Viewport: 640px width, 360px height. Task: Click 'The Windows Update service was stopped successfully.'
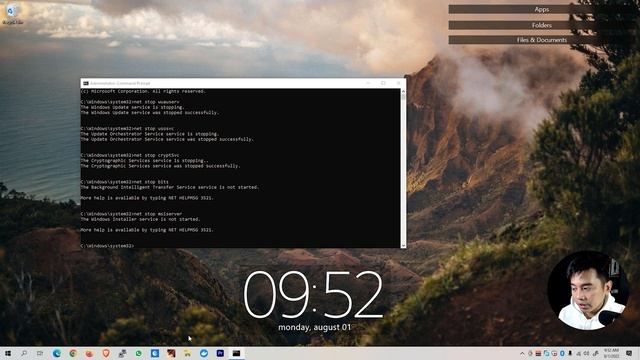click(149, 113)
